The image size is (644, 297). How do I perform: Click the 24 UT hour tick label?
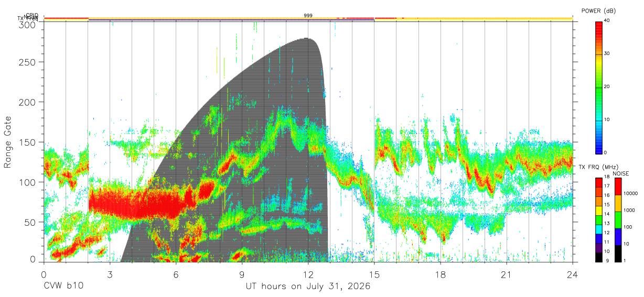(573, 274)
